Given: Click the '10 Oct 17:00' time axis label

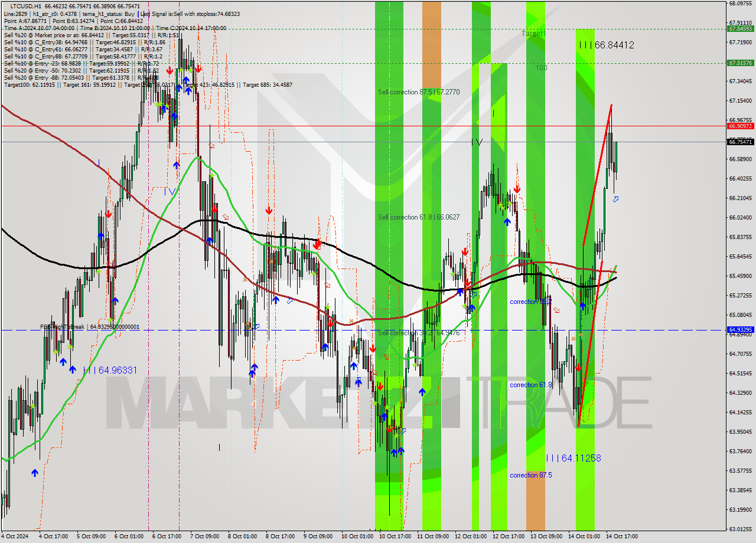Looking at the screenshot, I should (395, 537).
